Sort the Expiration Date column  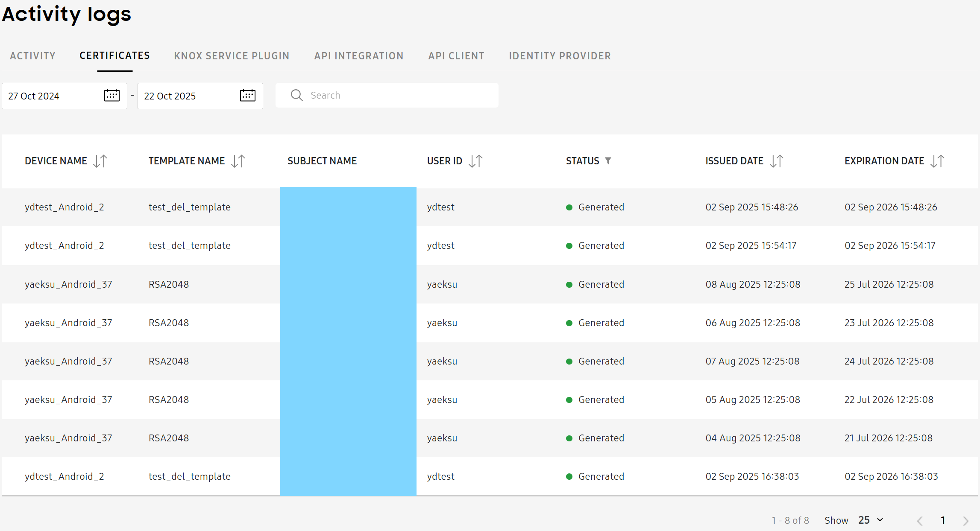[x=938, y=161]
